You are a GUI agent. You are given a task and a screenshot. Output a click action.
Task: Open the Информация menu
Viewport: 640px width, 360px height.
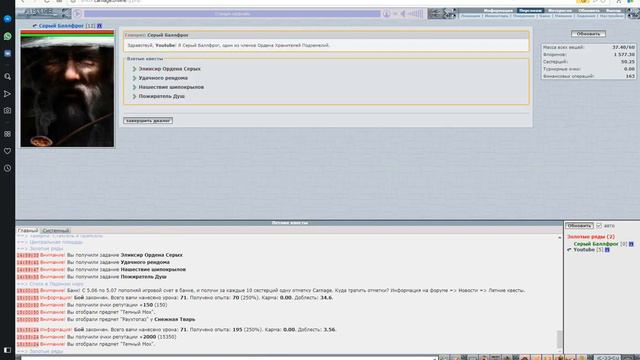pyautogui.click(x=498, y=11)
